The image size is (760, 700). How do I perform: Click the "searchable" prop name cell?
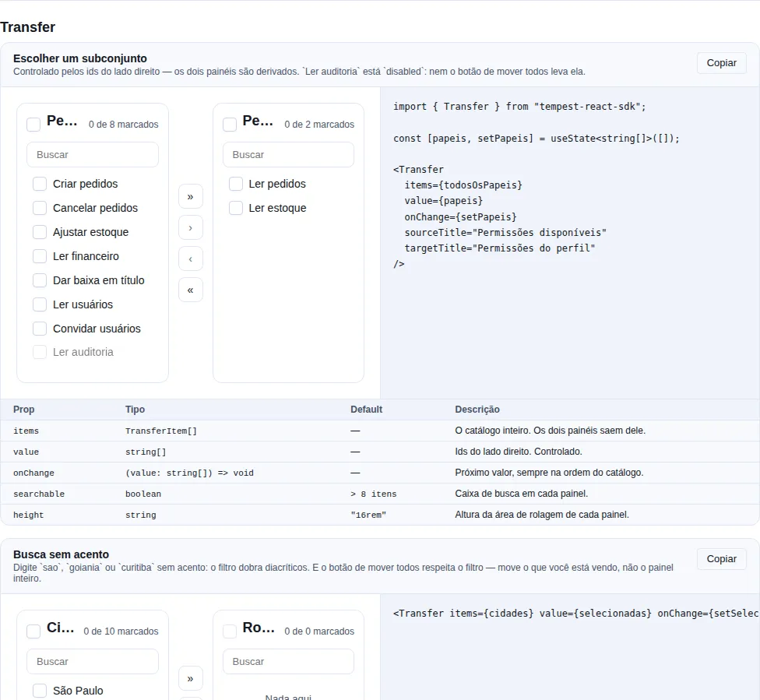[39, 494]
